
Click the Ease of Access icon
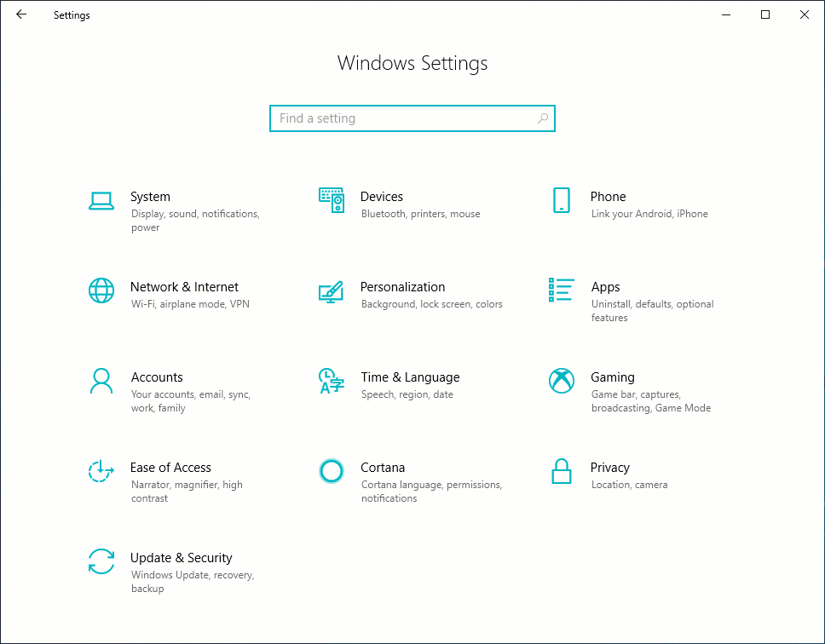101,471
